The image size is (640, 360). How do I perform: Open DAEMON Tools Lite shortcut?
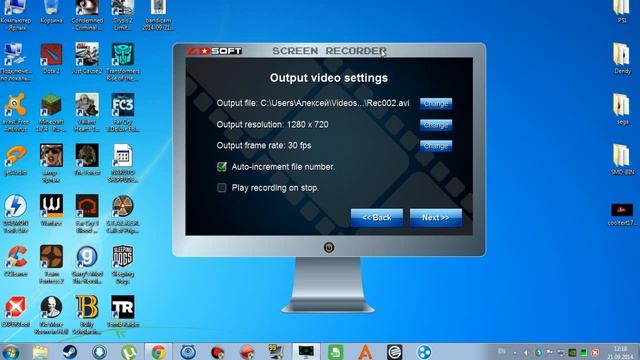(x=16, y=214)
